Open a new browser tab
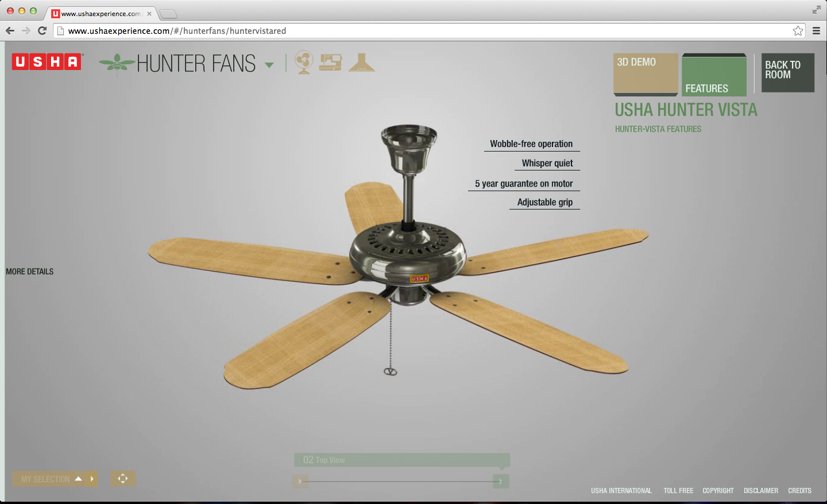Screen dimensions: 827x504 [168, 14]
